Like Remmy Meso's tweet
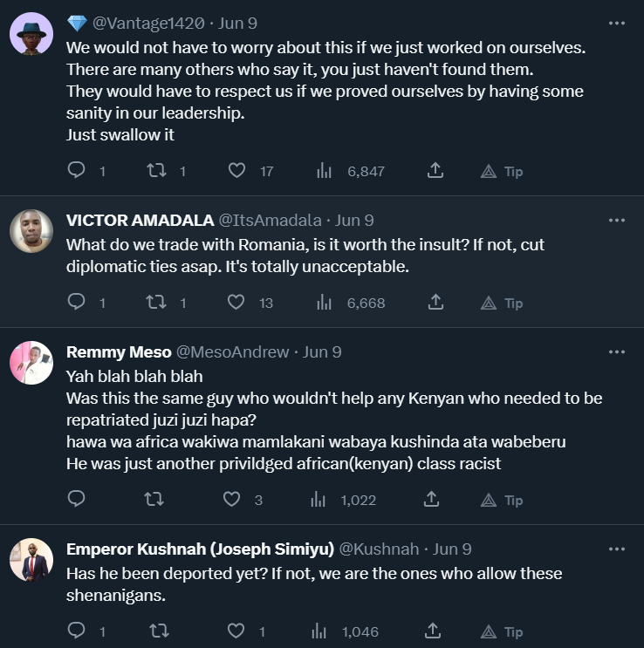The width and height of the screenshot is (644, 648). tap(231, 500)
